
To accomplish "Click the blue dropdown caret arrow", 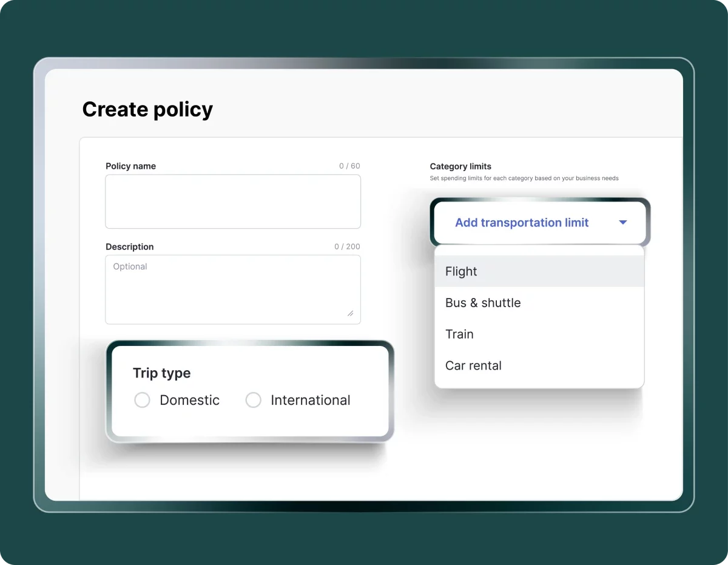I will pos(622,223).
